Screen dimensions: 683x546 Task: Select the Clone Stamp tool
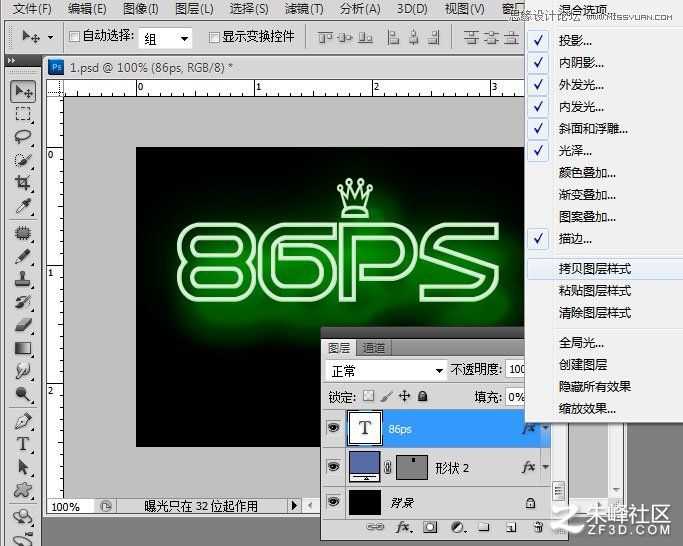click(x=23, y=279)
